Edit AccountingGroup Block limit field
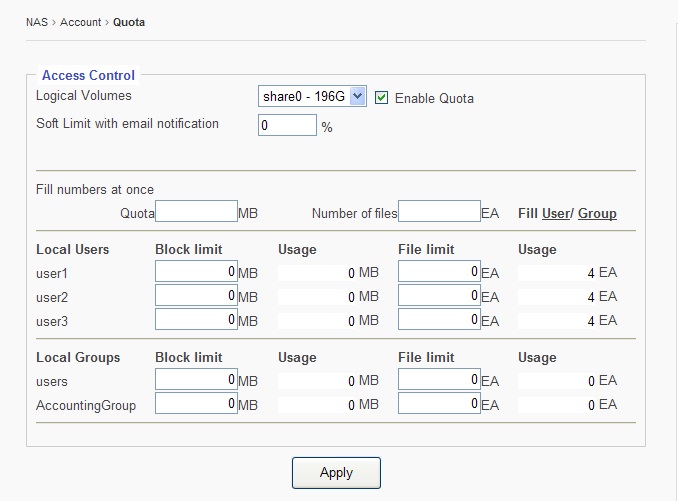The image size is (678, 501). point(196,404)
